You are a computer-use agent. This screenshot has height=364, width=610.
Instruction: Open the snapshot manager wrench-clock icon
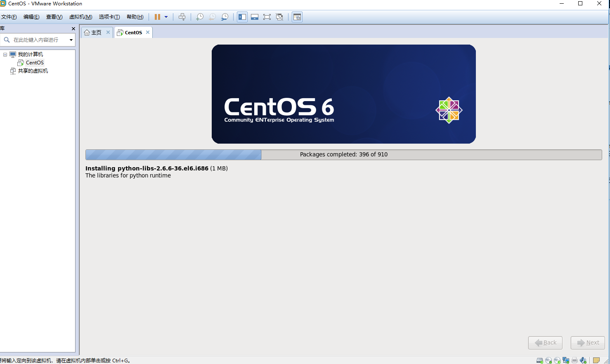(x=225, y=17)
